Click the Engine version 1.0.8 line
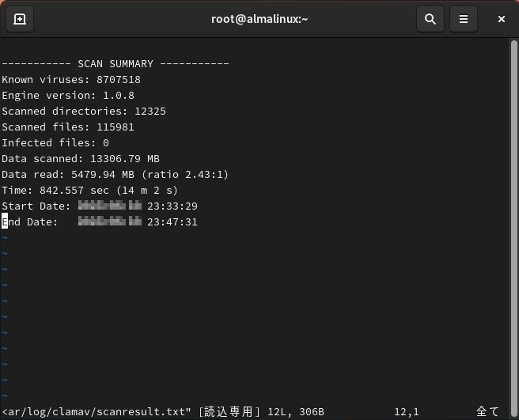Image resolution: width=519 pixels, height=420 pixels. [68, 95]
